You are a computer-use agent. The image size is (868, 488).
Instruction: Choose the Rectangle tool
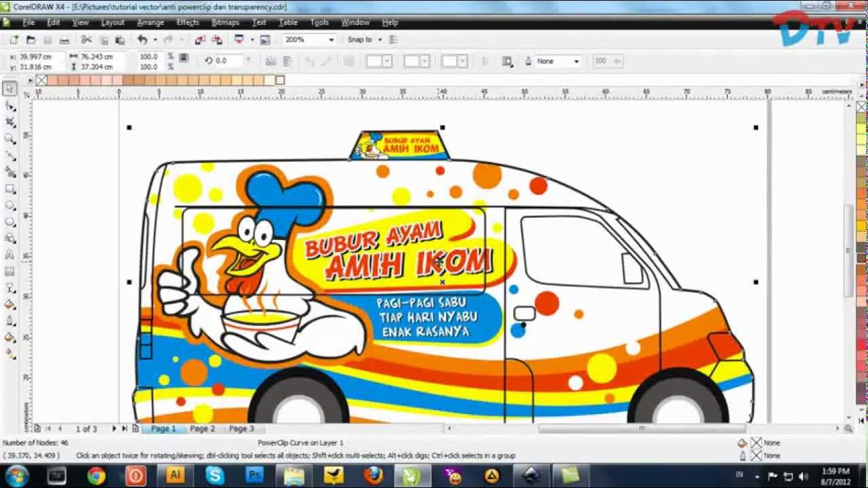pyautogui.click(x=9, y=189)
